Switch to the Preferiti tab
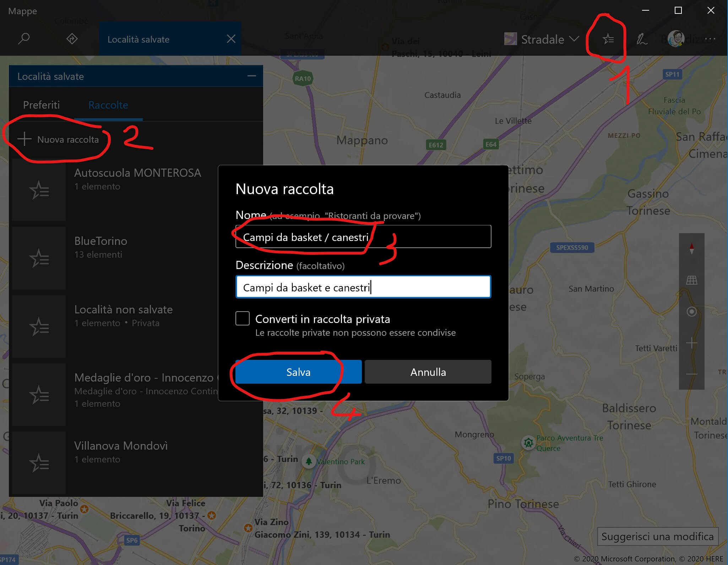The height and width of the screenshot is (565, 728). pos(41,105)
